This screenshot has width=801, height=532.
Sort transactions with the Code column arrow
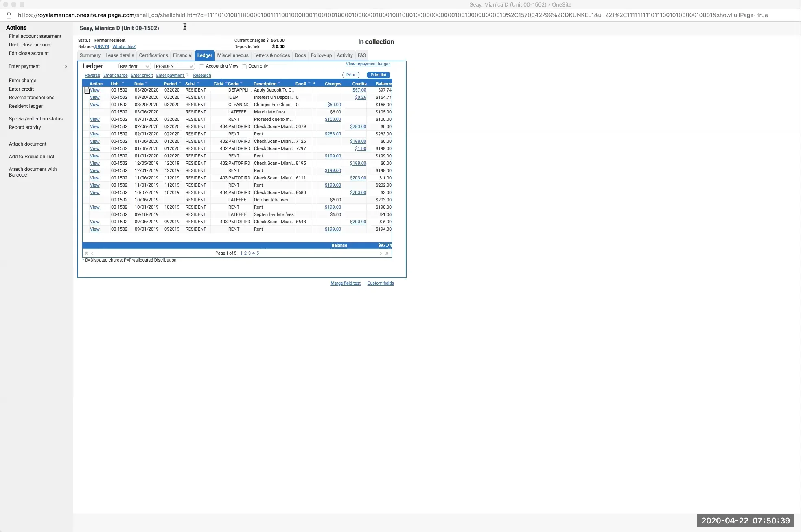coord(241,82)
